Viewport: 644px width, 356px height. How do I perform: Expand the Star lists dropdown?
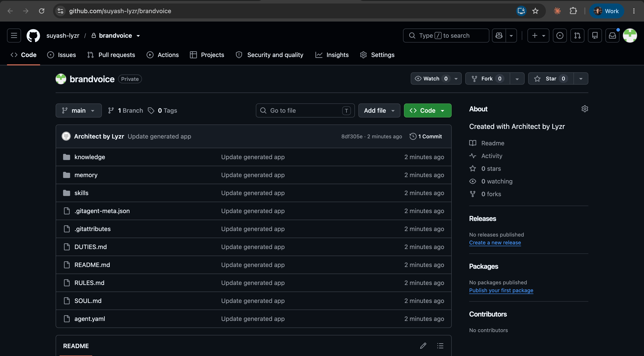581,78
